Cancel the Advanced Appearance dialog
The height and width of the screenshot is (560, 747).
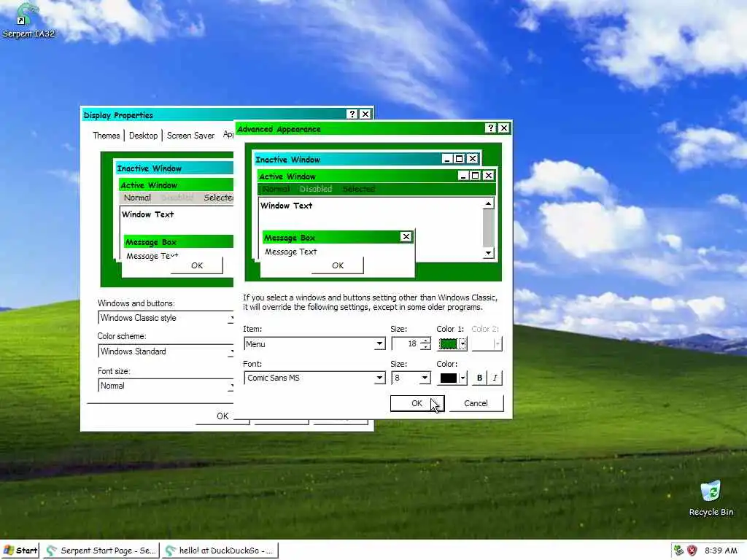pos(476,403)
